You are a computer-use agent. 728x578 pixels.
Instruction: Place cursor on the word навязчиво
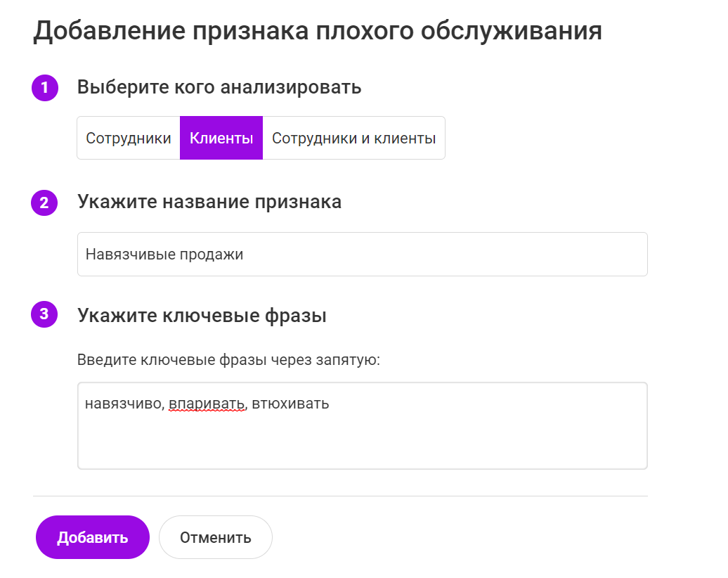click(124, 404)
